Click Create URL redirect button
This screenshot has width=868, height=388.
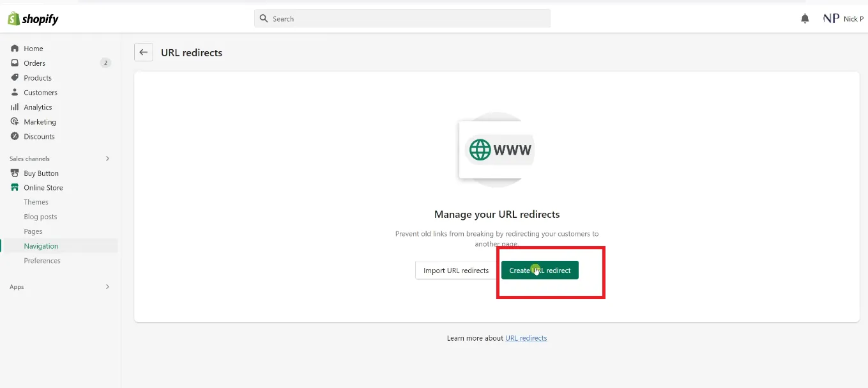[540, 270]
